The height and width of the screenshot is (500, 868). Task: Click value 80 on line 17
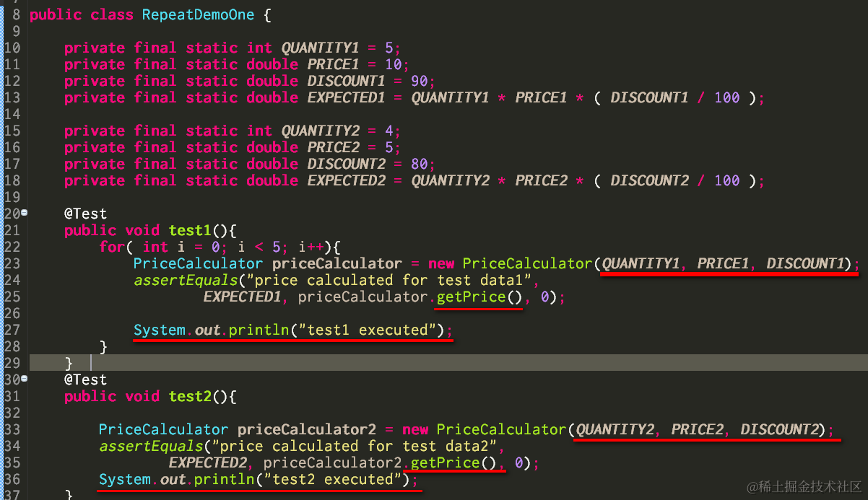[x=420, y=164]
